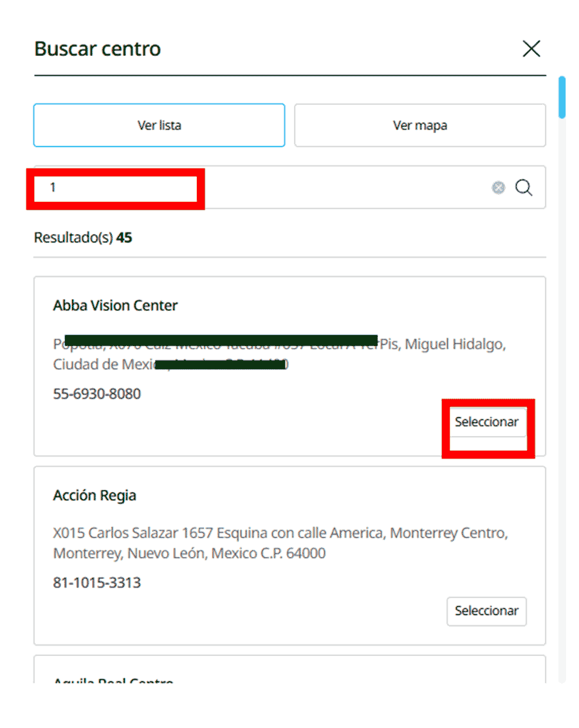Click the Buscar centro title

tap(97, 48)
